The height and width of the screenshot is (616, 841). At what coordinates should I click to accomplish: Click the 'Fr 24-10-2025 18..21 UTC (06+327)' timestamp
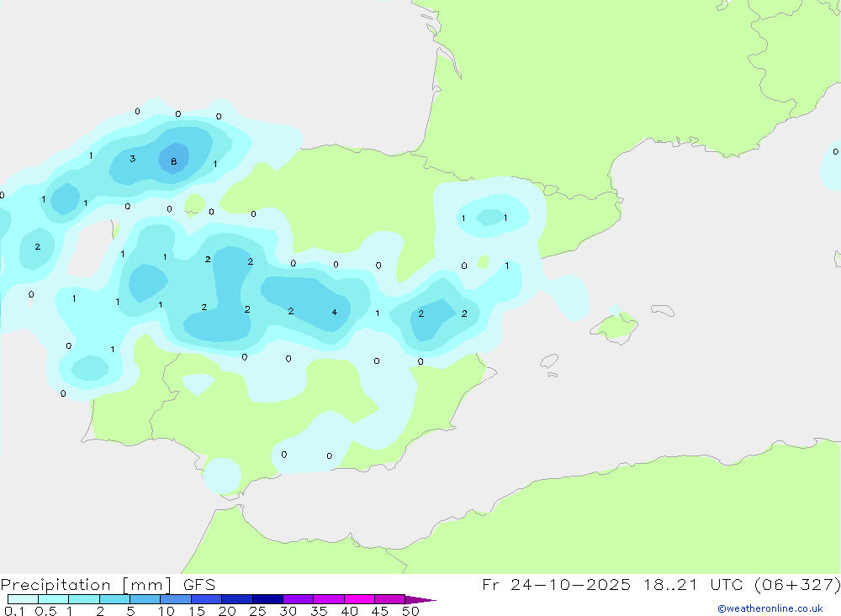tap(661, 584)
